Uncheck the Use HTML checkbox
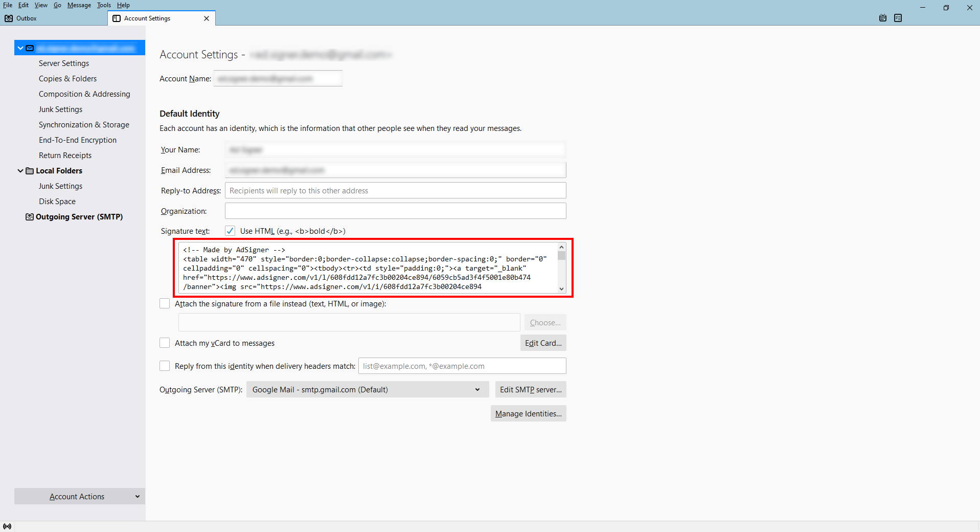The width and height of the screenshot is (980, 532). [230, 231]
